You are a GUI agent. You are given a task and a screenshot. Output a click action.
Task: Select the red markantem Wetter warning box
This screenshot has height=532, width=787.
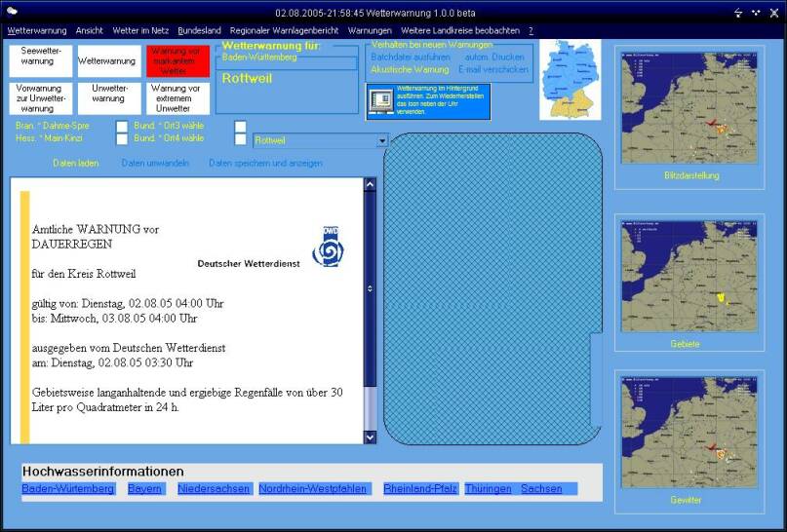177,61
